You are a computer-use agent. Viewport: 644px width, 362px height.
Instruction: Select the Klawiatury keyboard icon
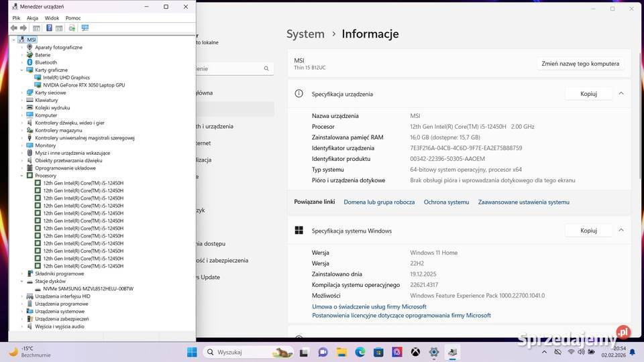coord(30,100)
